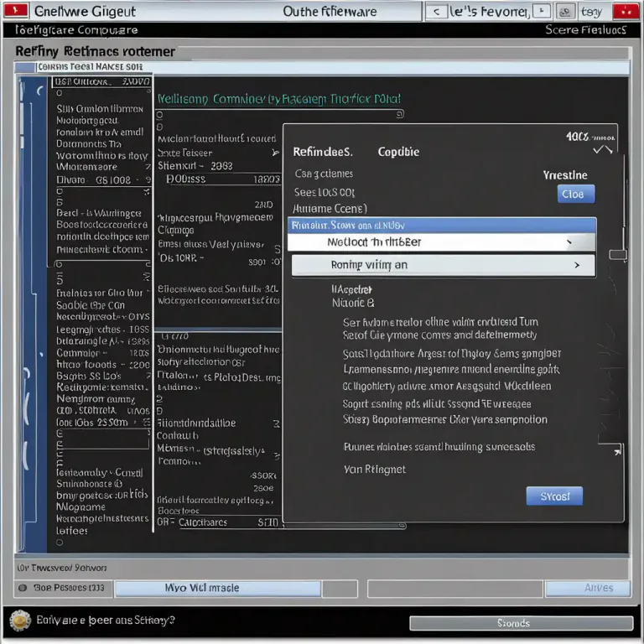
Task: Select the 'USR Cititcone' header row
Action: (x=101, y=81)
